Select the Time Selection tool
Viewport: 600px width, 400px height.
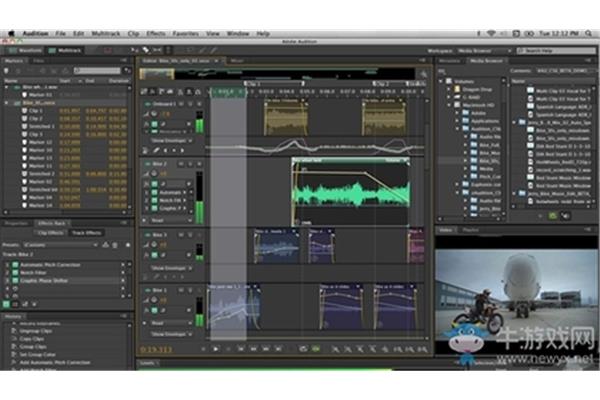click(x=168, y=50)
